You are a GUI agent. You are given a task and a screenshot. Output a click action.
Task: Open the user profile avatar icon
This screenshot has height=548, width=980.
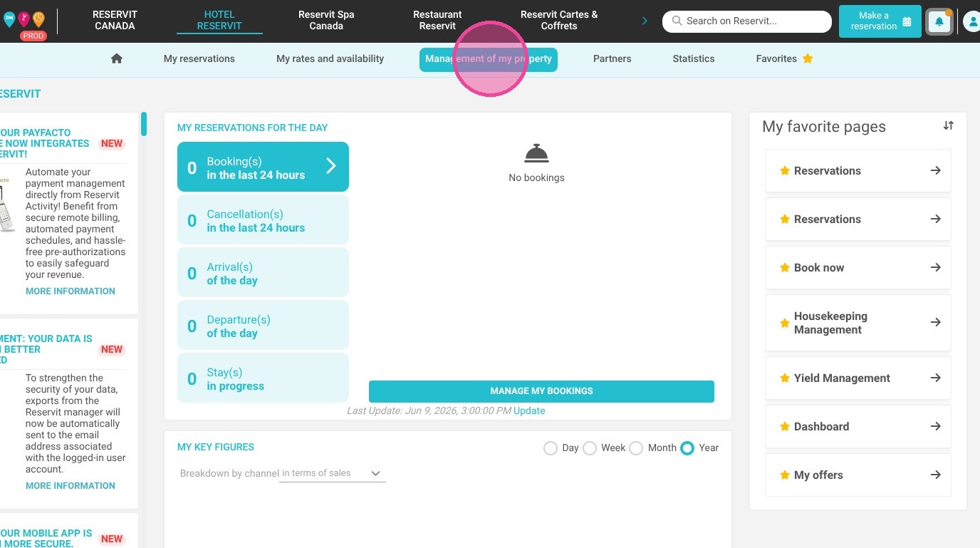click(x=973, y=21)
